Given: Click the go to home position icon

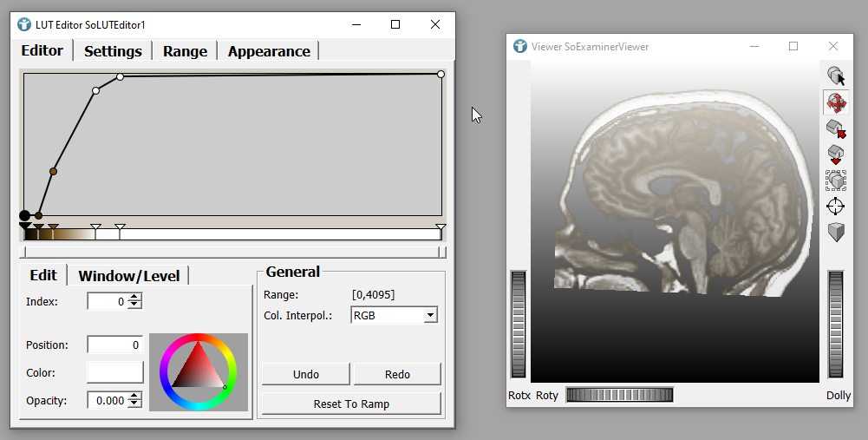Looking at the screenshot, I should [836, 129].
